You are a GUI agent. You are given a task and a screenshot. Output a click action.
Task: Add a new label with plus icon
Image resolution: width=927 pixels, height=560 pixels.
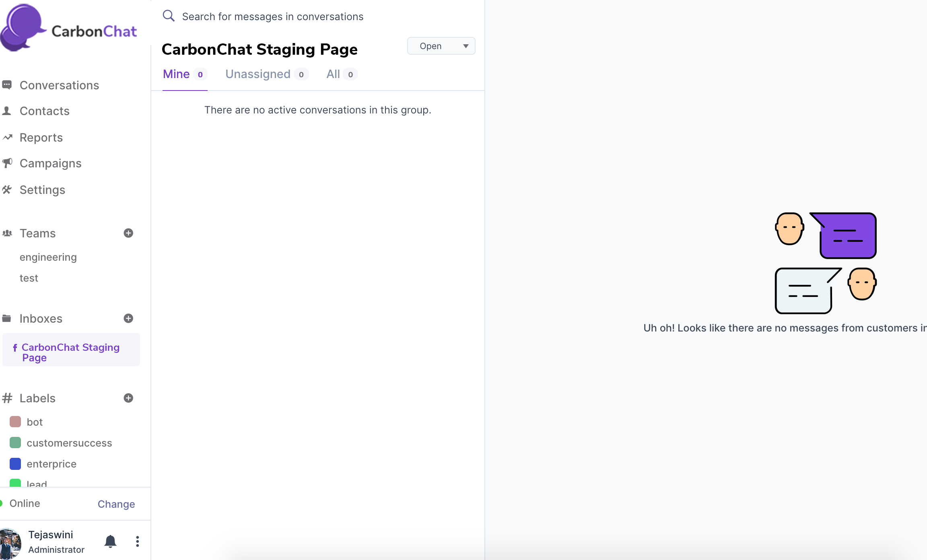[x=128, y=398]
